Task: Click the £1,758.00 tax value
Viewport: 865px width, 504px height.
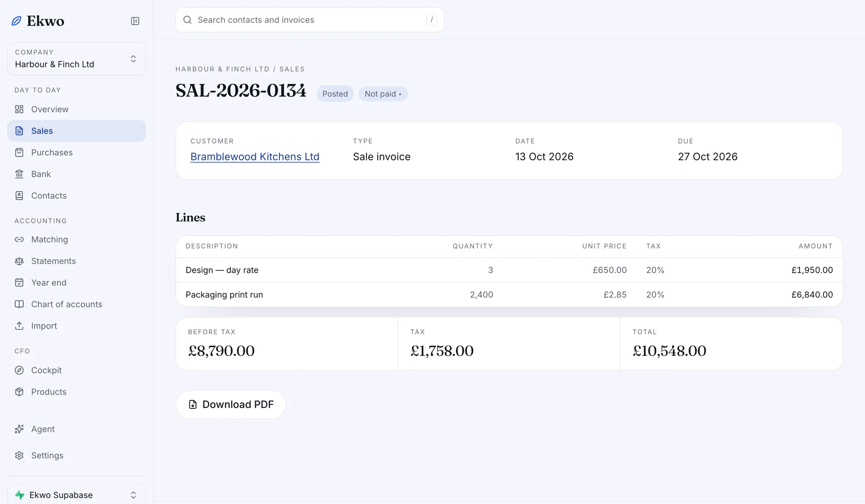Action: (x=442, y=351)
